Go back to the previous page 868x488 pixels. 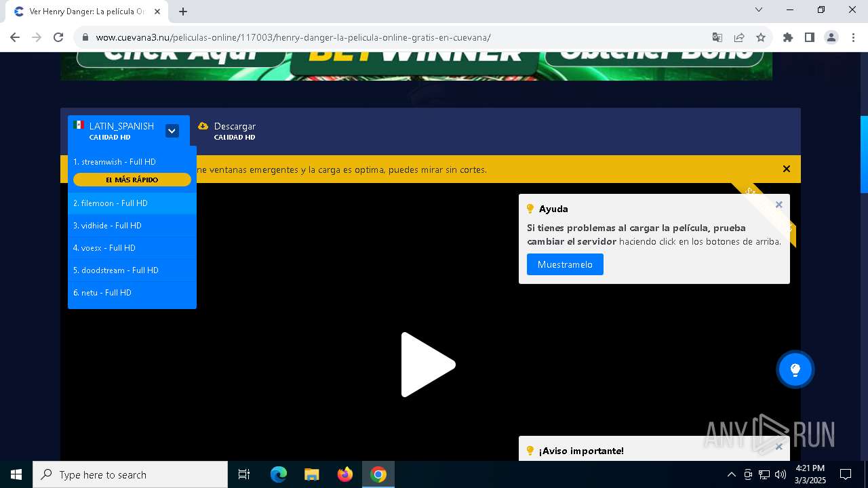pos(15,37)
